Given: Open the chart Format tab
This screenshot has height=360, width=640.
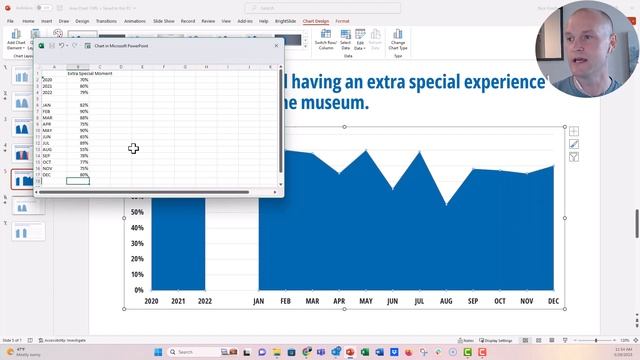Looking at the screenshot, I should point(342,21).
